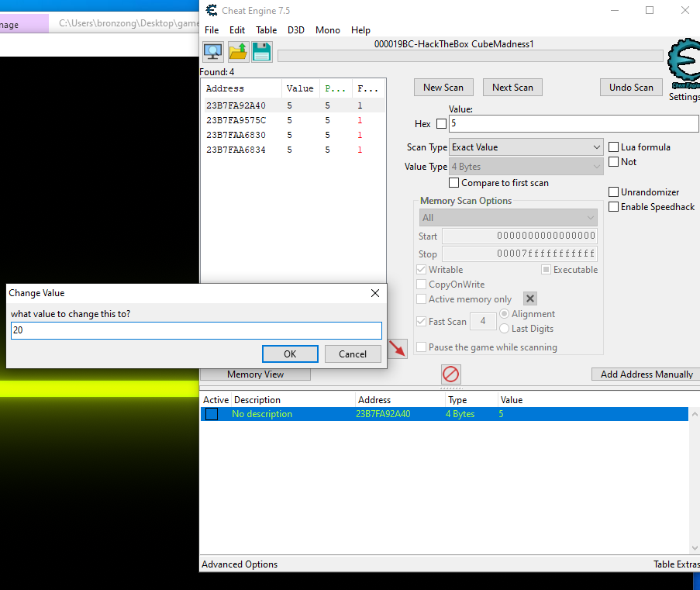Open Memory View
The height and width of the screenshot is (590, 700).
[255, 374]
